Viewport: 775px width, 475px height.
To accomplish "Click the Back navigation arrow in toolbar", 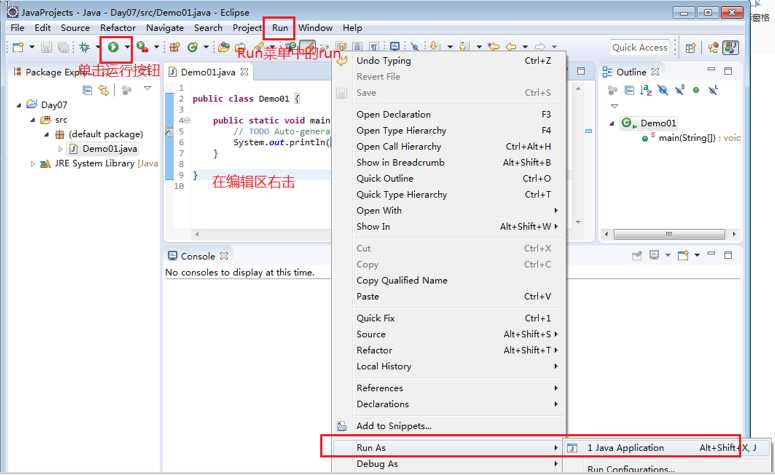I will tap(511, 47).
